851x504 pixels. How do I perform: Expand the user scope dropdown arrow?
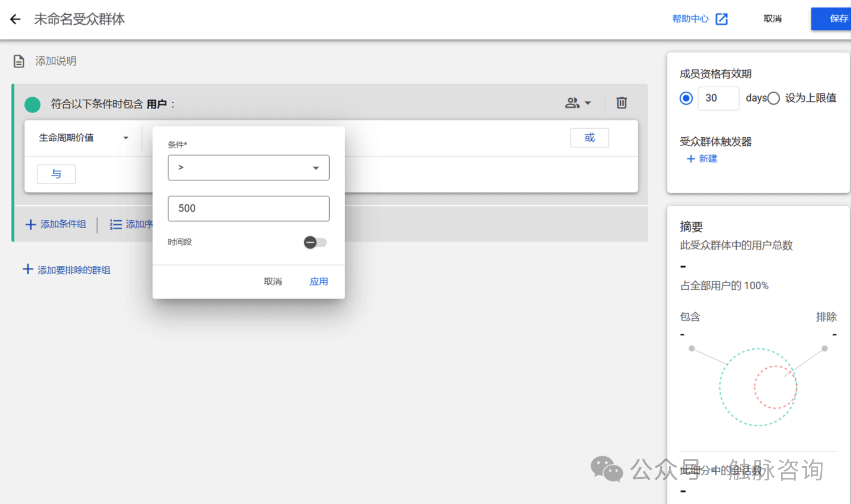[588, 103]
